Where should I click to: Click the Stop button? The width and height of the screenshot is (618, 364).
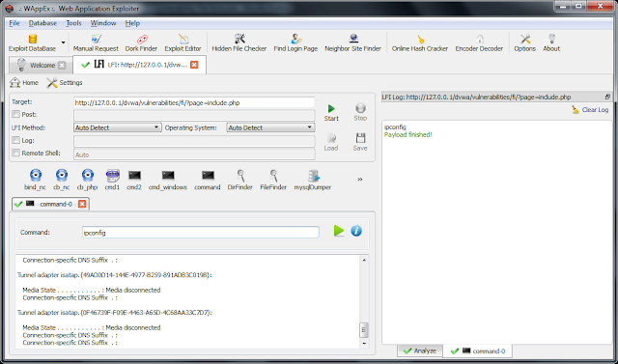point(360,113)
